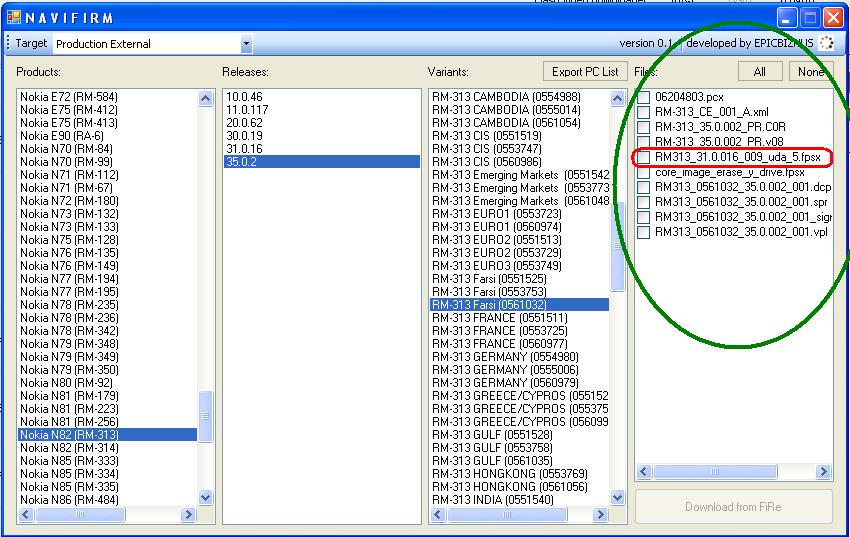The image size is (850, 537).
Task: Click the Export PC List button
Action: [x=585, y=72]
